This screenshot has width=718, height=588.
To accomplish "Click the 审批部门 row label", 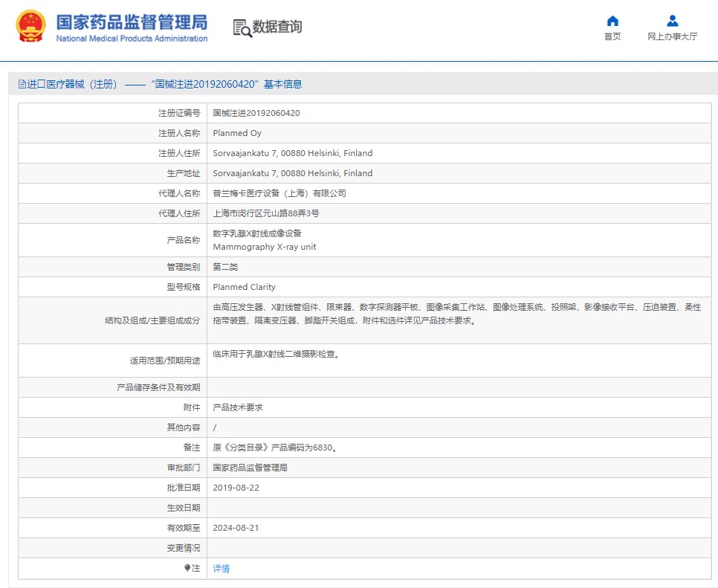I will click(184, 468).
